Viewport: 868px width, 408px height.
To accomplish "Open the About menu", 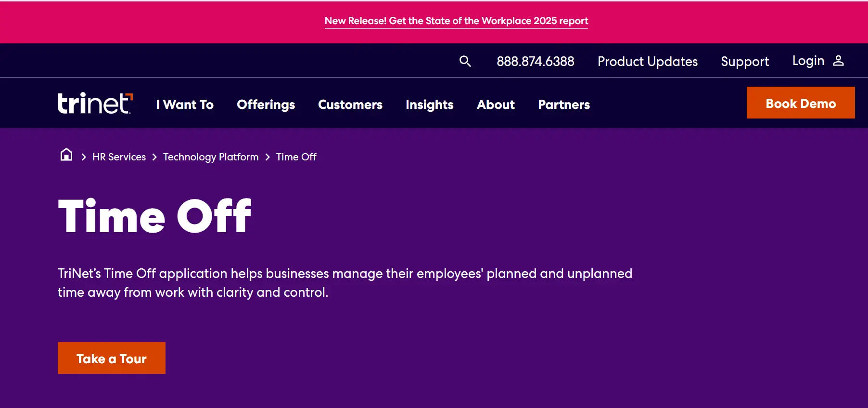I will [496, 105].
